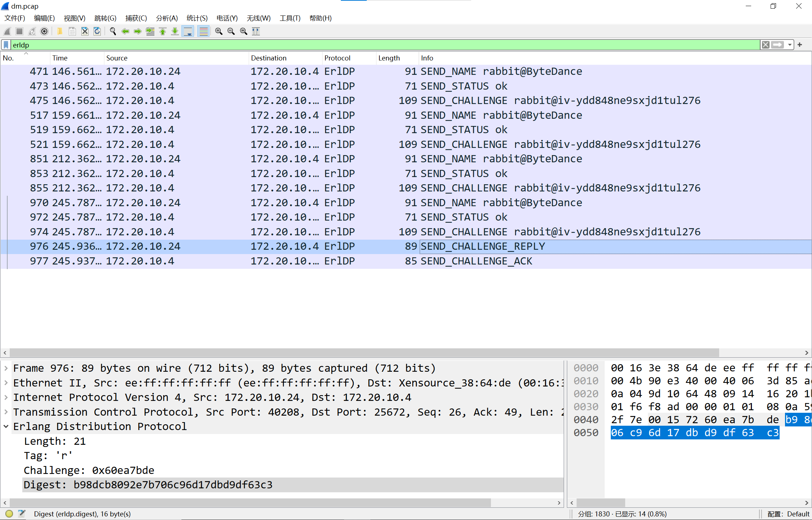Open the expert information status circle
Viewport: 812px width, 520px height.
pos(9,514)
